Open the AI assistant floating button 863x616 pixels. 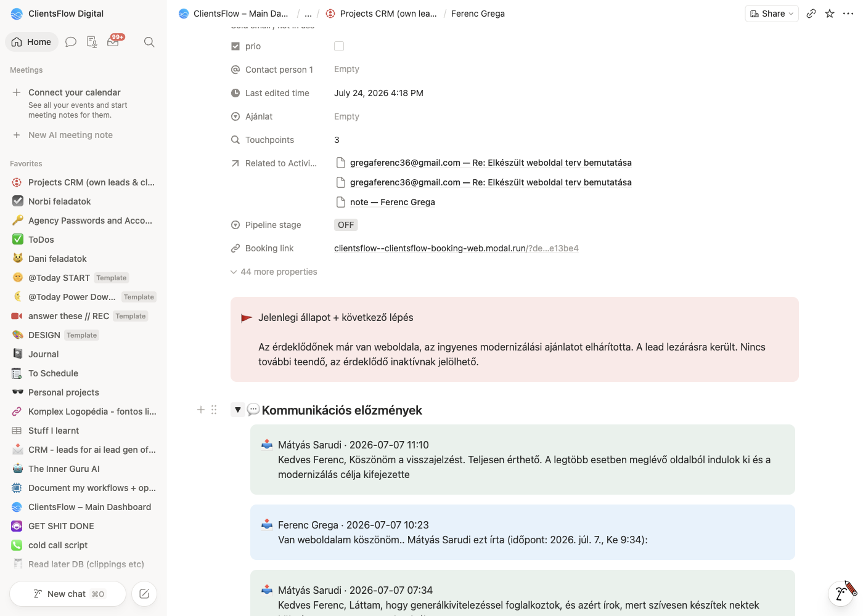coord(841,593)
